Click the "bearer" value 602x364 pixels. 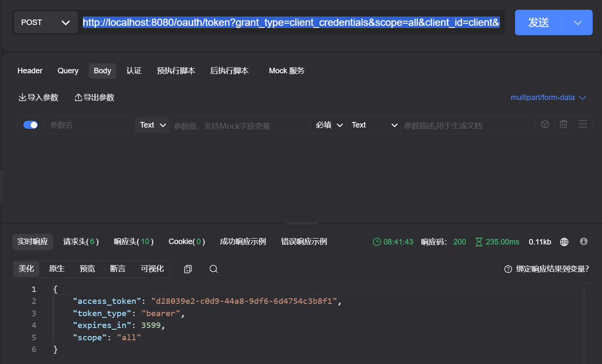[161, 314]
